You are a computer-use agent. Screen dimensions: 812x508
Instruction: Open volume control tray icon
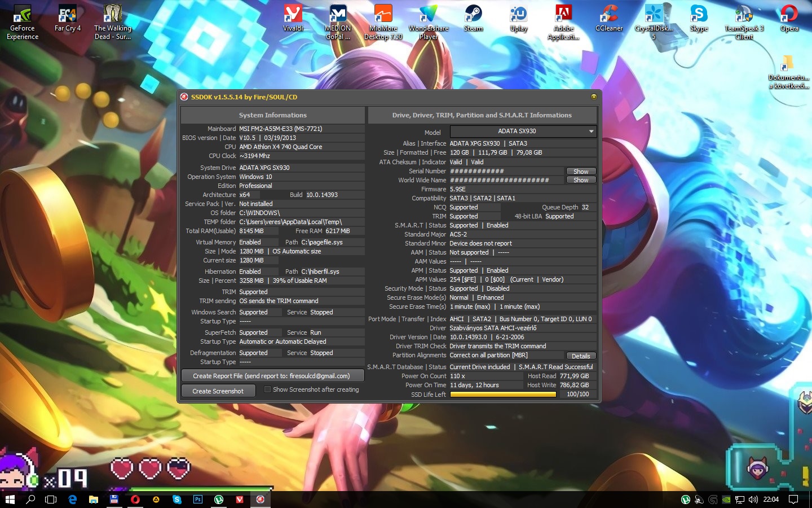(753, 500)
